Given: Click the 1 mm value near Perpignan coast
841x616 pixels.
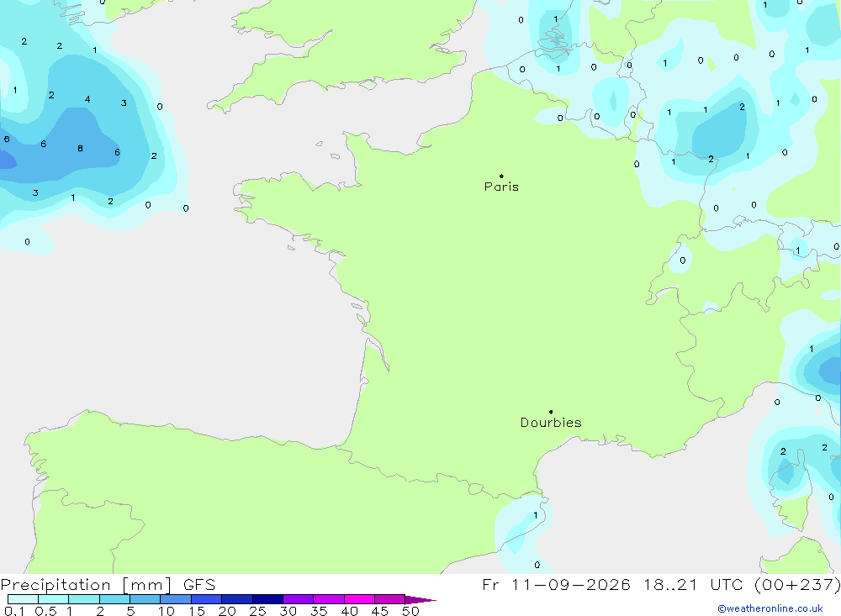Looking at the screenshot, I should pyautogui.click(x=535, y=515).
